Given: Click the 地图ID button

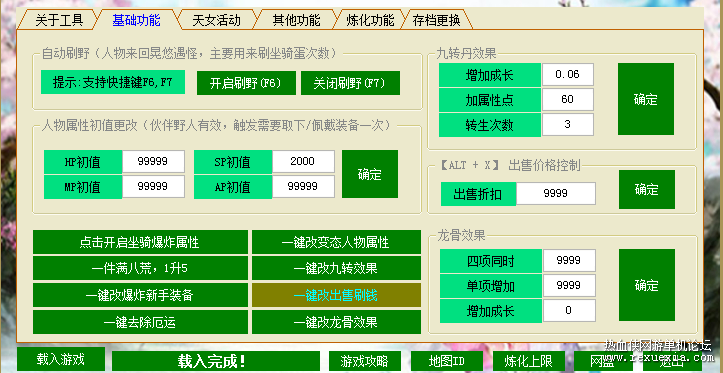Looking at the screenshot, I should click(446, 361).
